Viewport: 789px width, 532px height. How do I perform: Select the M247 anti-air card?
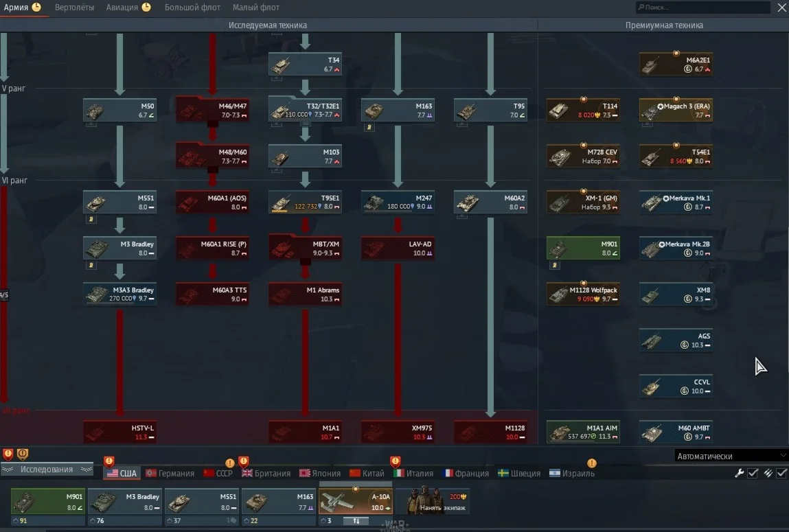pos(398,202)
